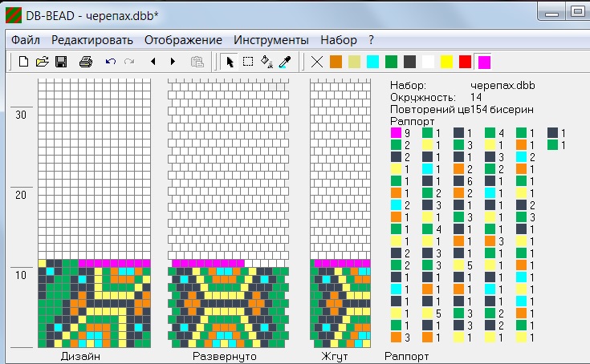Image resolution: width=590 pixels, height=364 pixels.
Task: Select the cyan palette color
Action: [x=372, y=62]
